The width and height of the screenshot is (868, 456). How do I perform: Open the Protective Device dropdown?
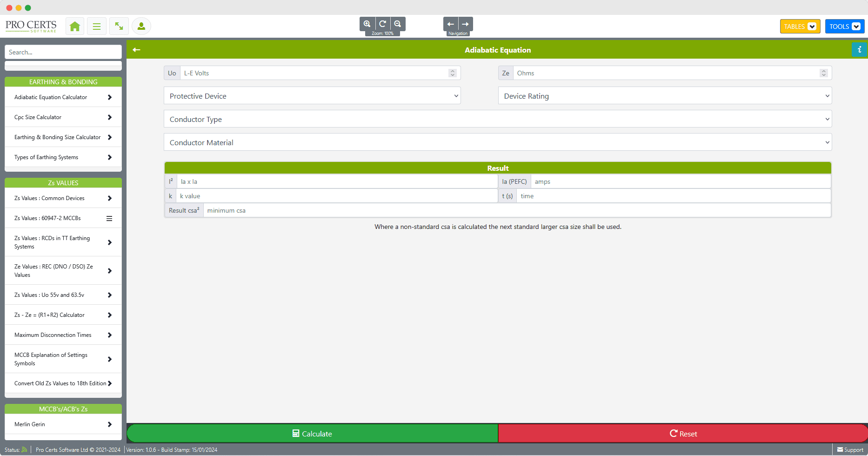pyautogui.click(x=312, y=96)
